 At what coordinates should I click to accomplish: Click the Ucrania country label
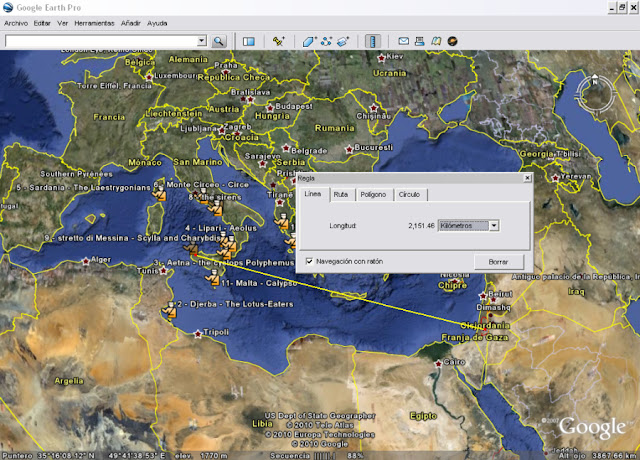coord(390,73)
